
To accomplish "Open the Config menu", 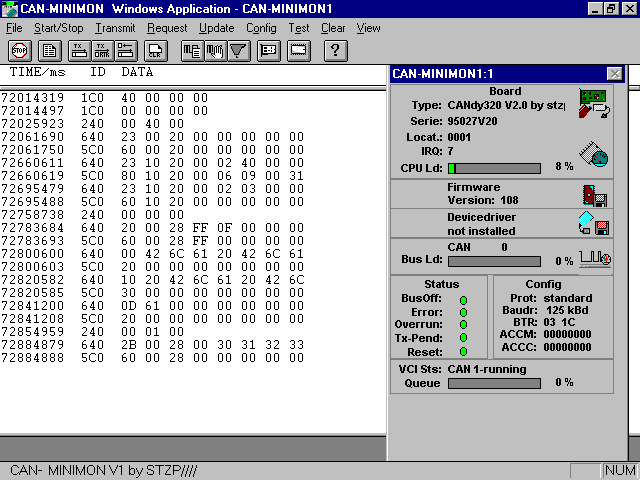I will pyautogui.click(x=261, y=28).
